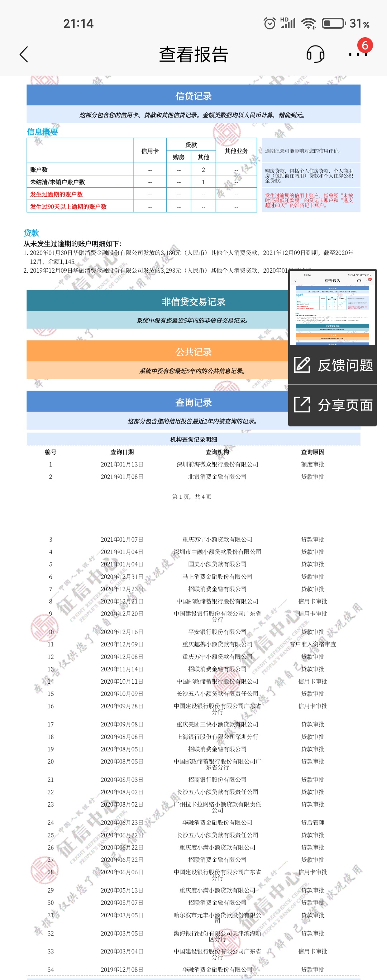The width and height of the screenshot is (387, 980).
Task: Select 深圳市中融小额贷款股份有限公司 in row 4
Action: [217, 551]
